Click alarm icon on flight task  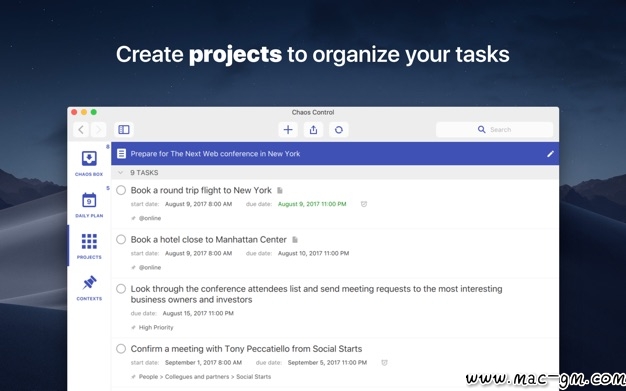(364, 204)
